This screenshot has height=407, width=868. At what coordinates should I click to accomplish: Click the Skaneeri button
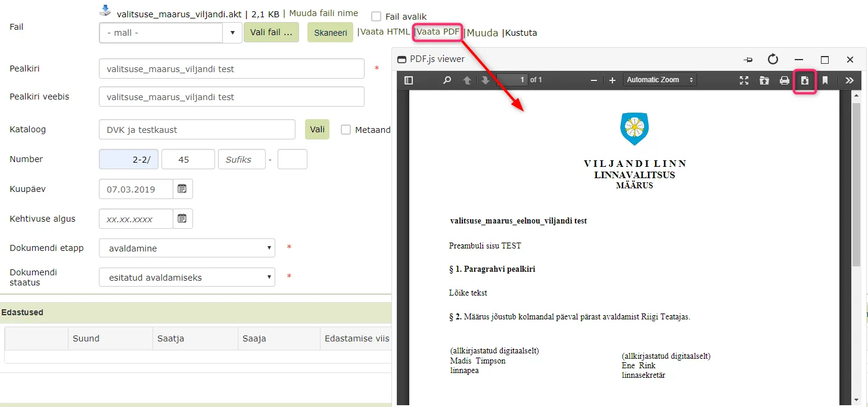(x=331, y=32)
